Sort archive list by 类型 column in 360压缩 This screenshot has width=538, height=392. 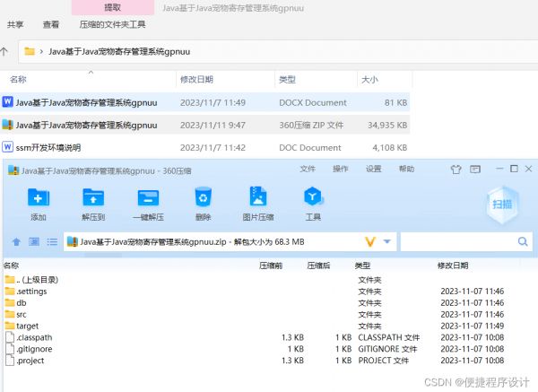362,266
